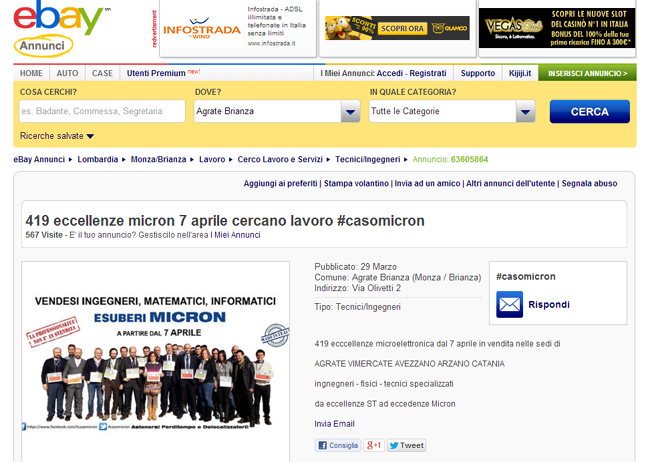Click Invia ad un amico link
Viewport: 650px width, 462px height.
(x=427, y=183)
